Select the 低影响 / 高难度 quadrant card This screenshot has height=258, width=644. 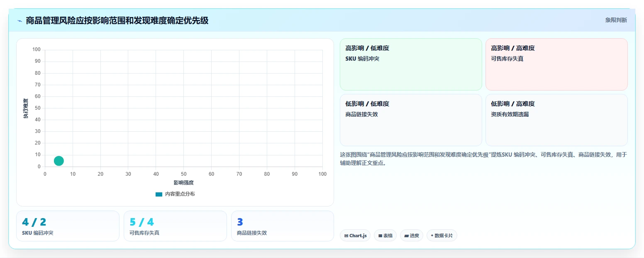point(556,120)
